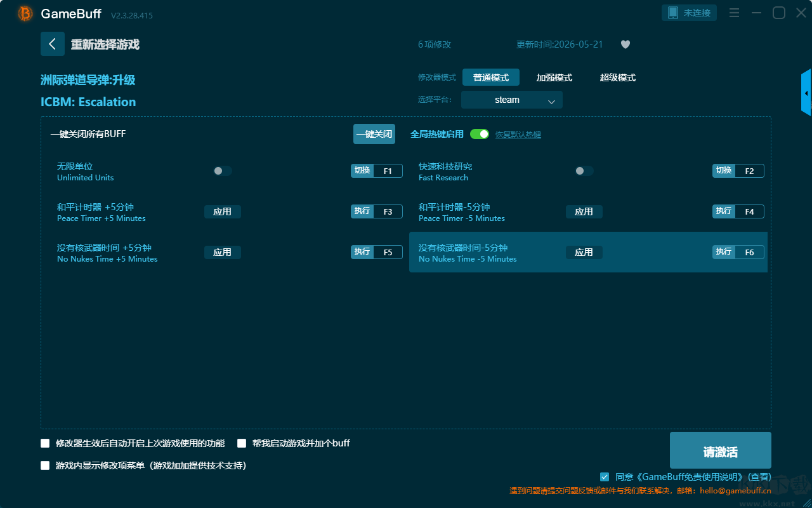Click the phone not-connected icon
Image resolution: width=812 pixels, height=508 pixels.
tap(672, 13)
